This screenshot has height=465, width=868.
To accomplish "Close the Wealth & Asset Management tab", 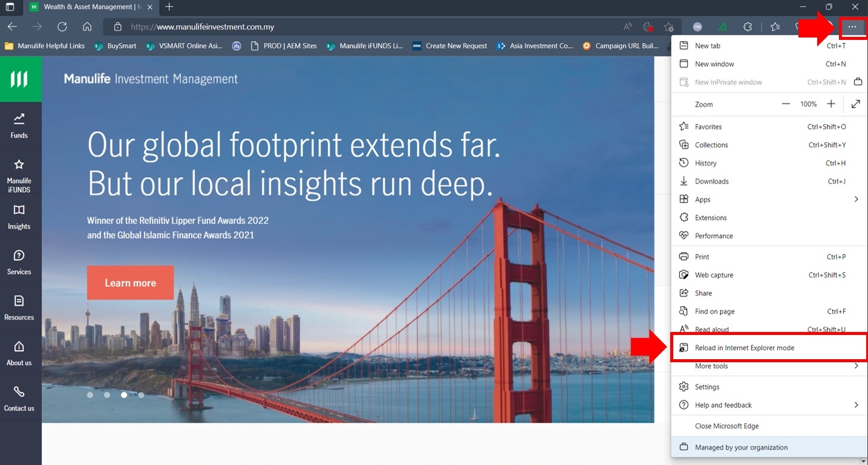I will click(x=151, y=7).
